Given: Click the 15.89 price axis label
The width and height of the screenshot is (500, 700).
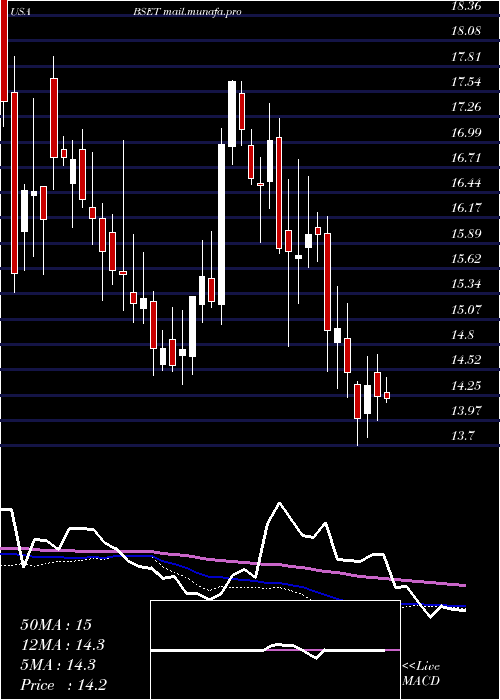Looking at the screenshot, I should tap(467, 234).
